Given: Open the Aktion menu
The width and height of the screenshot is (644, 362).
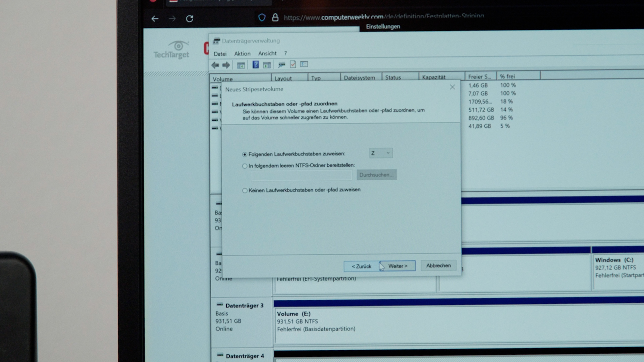Looking at the screenshot, I should click(242, 54).
